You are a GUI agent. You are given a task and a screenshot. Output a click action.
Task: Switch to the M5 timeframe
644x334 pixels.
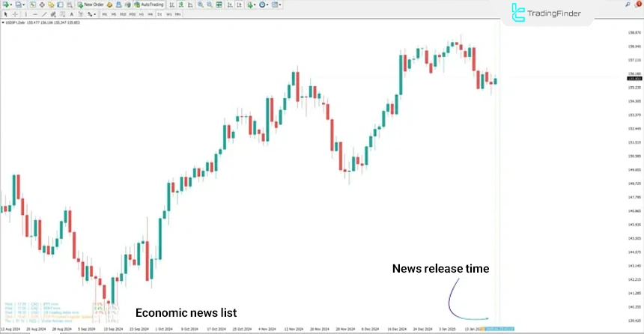[x=114, y=14]
